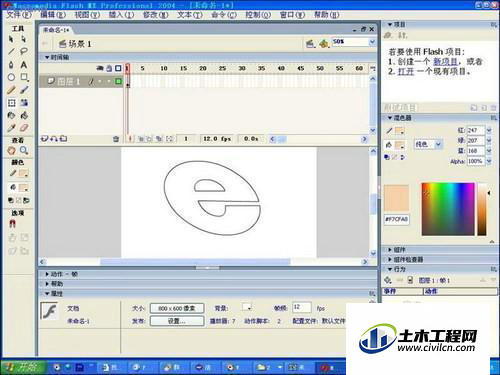Expand the Help panel
500x375 pixels.
(x=47, y=284)
